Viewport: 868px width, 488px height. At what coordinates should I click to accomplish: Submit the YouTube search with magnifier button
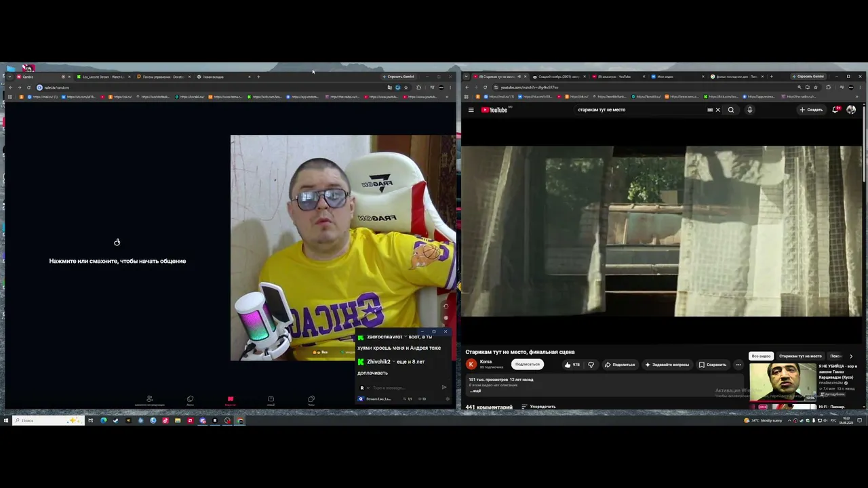pyautogui.click(x=731, y=110)
